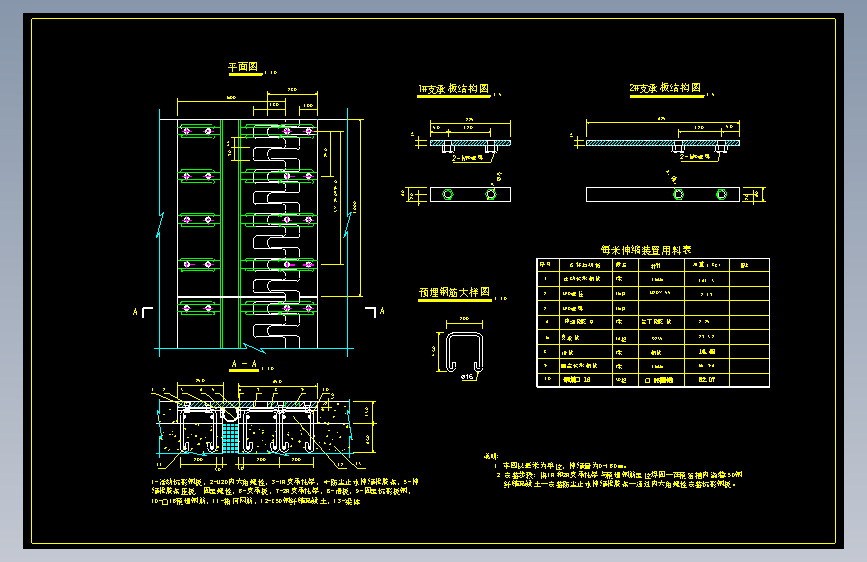Pick the 预埋钢筋大样图 title text
867x562 pixels.
click(x=455, y=292)
